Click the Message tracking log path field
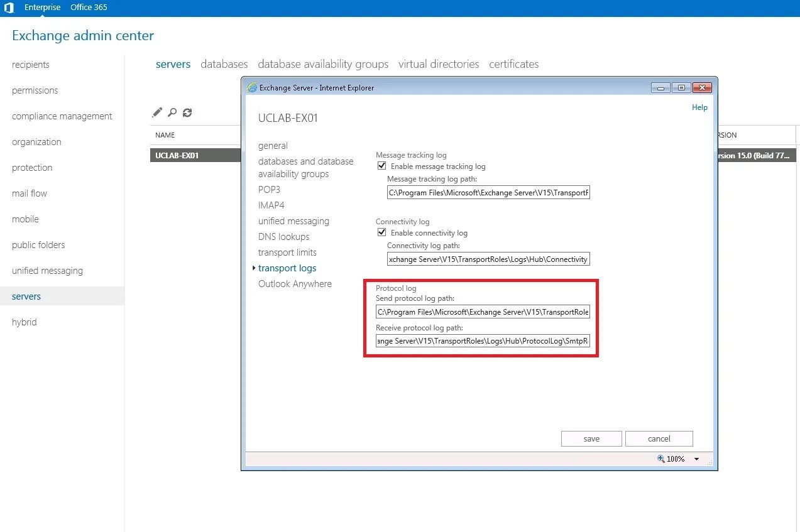This screenshot has width=800, height=532. (x=488, y=193)
